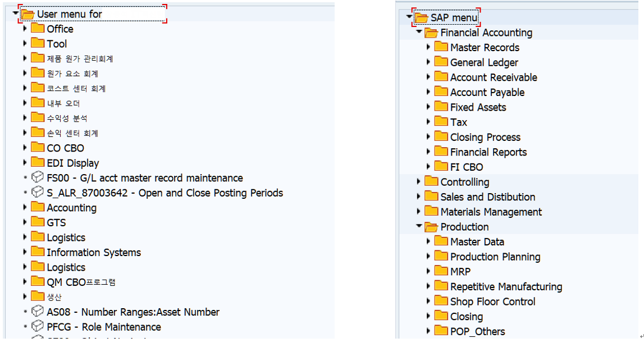
Task: Collapse the Production node arrow
Action: [x=419, y=226]
